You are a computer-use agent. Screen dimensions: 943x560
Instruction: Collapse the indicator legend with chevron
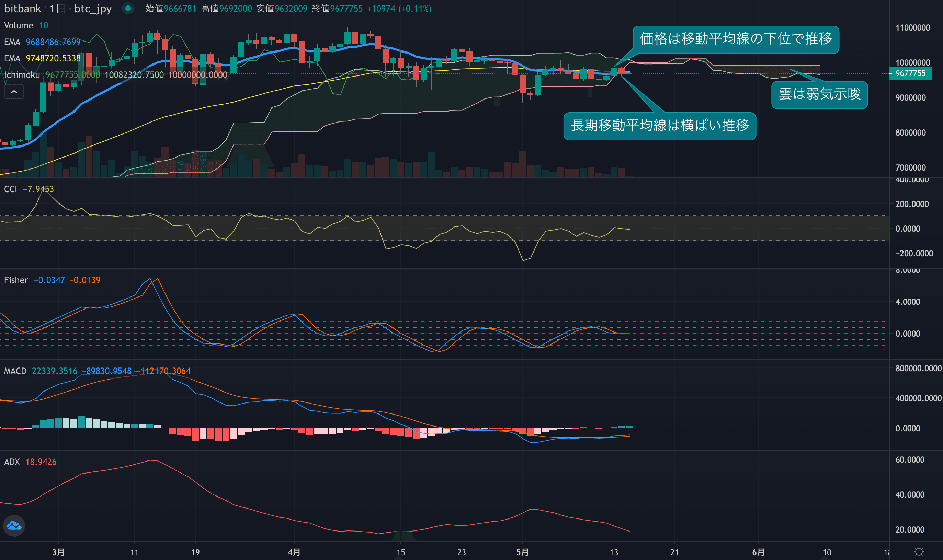14,92
